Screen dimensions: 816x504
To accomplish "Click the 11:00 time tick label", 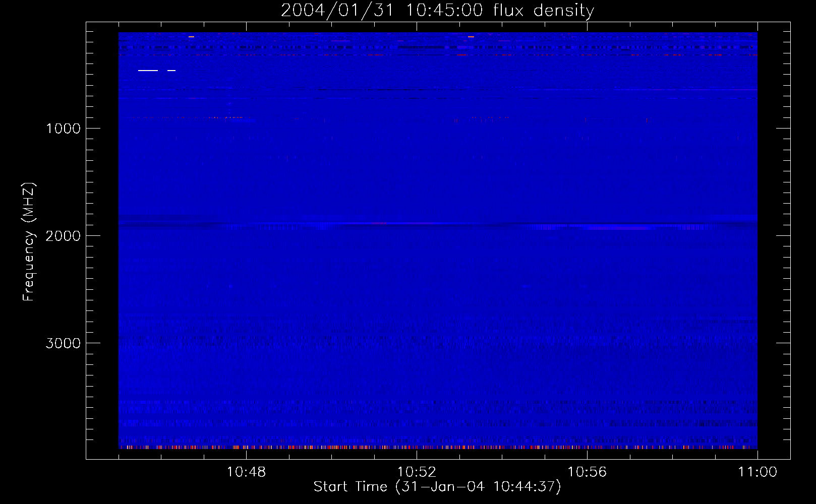I will 757,472.
